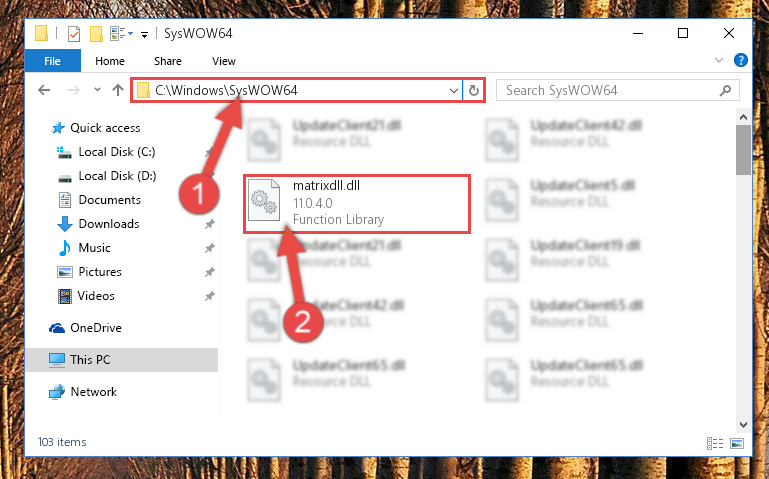The image size is (769, 479).
Task: Expand the address bar history dropdown
Action: (x=454, y=91)
